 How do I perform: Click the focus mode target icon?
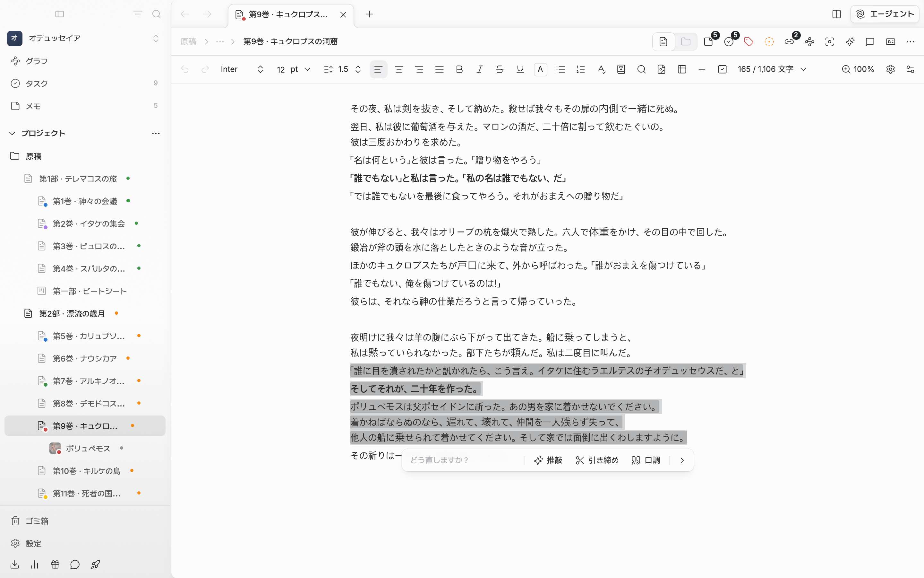pos(829,42)
